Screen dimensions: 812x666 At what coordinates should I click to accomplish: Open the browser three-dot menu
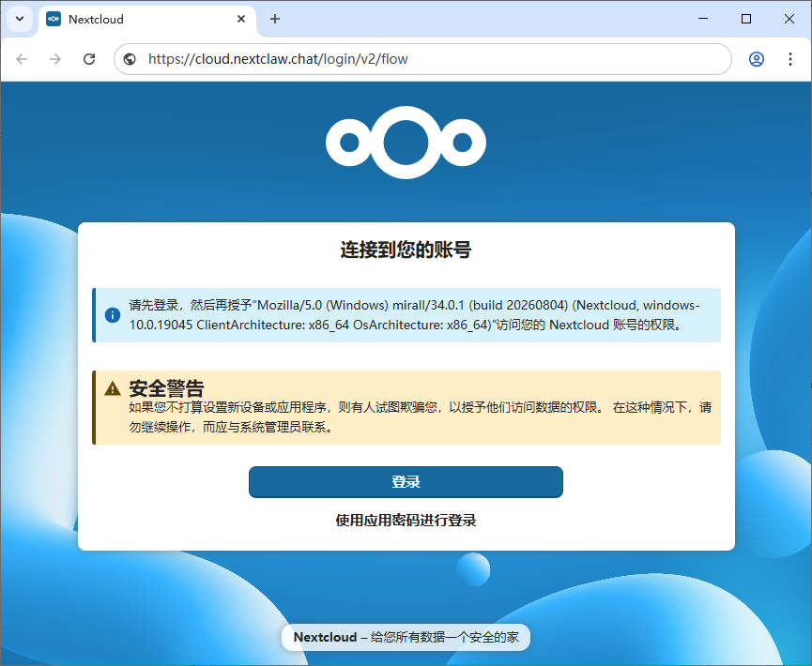tap(790, 59)
